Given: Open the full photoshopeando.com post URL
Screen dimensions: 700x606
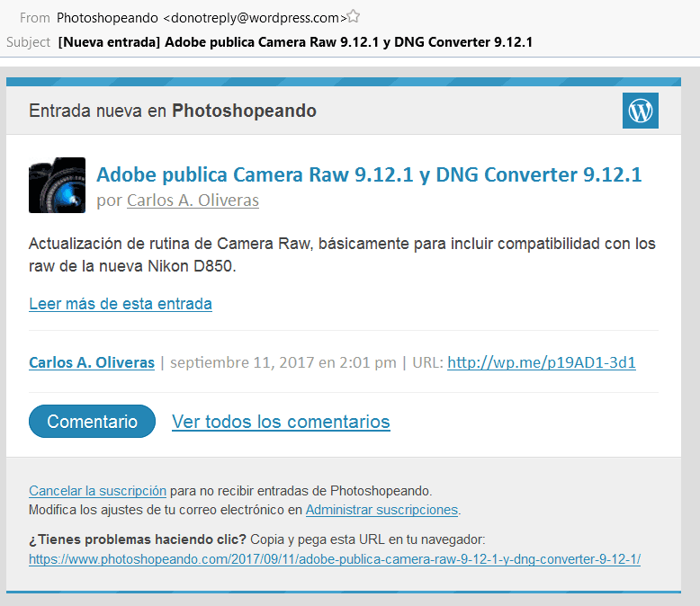Looking at the screenshot, I should coord(335,559).
